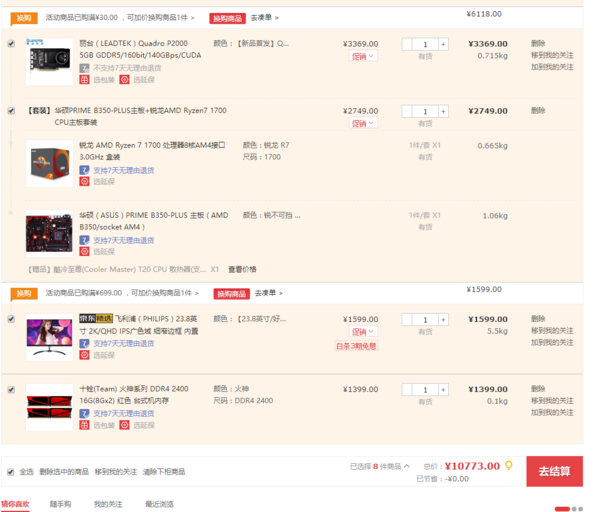Open ASUS PRIME B350-PLUS motherboard title link
The width and height of the screenshot is (600, 512).
point(153,221)
